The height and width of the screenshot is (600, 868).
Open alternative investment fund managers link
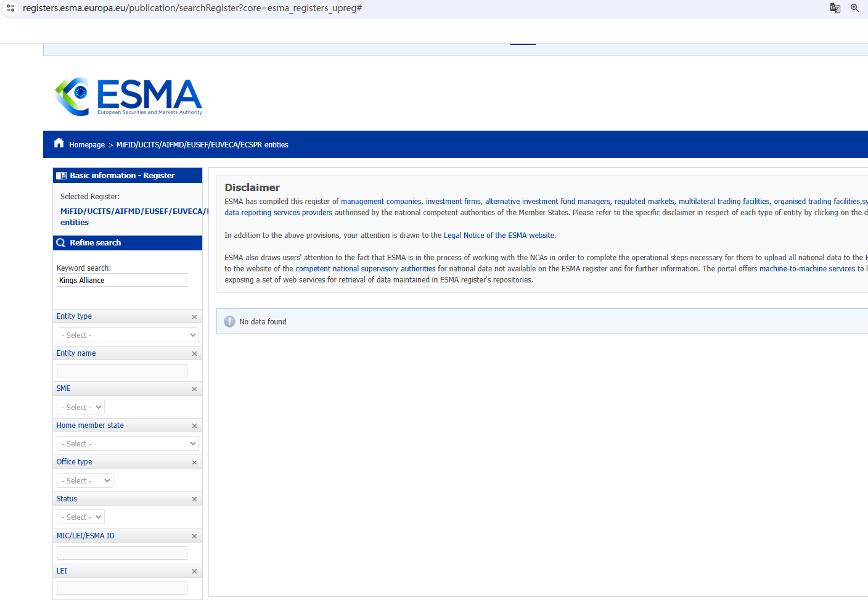pyautogui.click(x=547, y=202)
